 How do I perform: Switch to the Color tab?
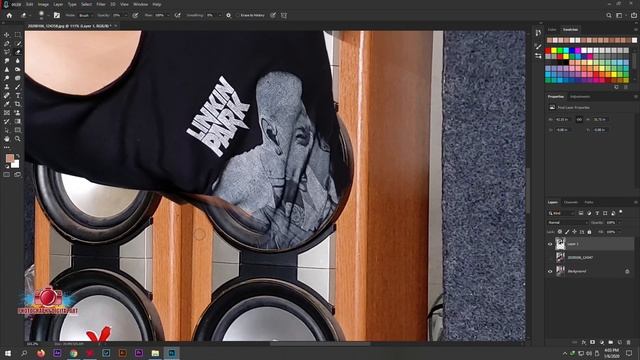coord(552,30)
